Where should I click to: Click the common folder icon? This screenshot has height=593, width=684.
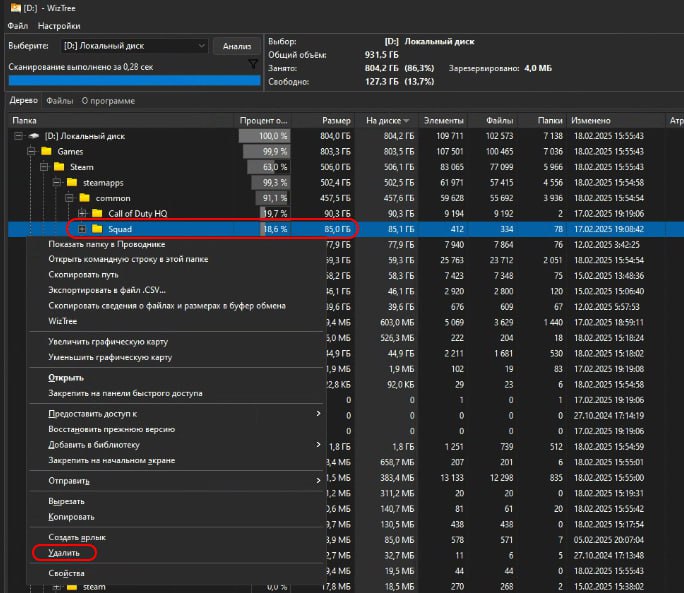85,198
